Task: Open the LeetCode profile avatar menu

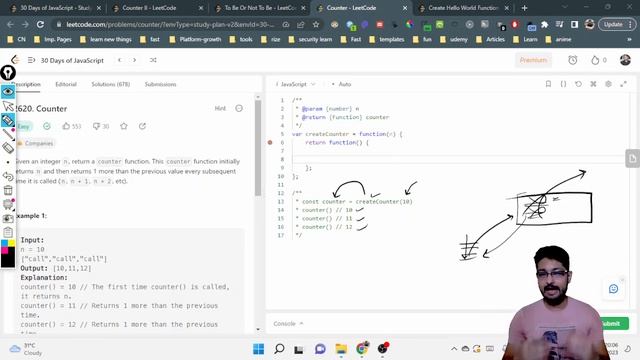Action: pyautogui.click(x=625, y=60)
